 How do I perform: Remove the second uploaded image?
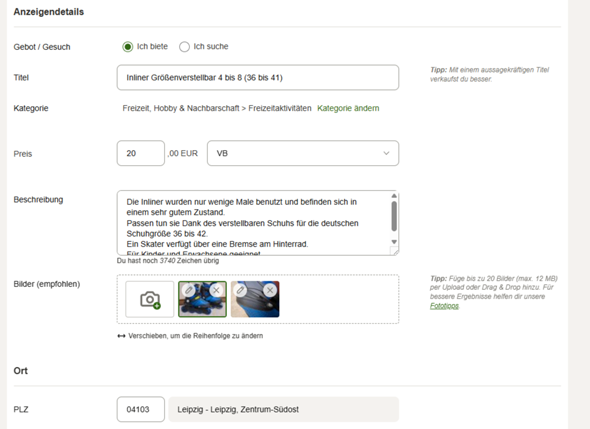(270, 290)
